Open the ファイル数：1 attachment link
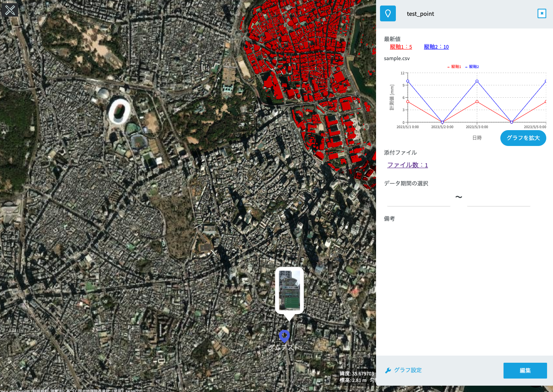This screenshot has width=553, height=392. tap(407, 165)
